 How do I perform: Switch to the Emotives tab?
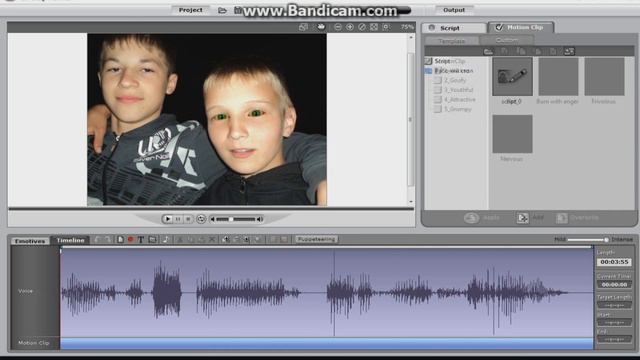point(30,241)
